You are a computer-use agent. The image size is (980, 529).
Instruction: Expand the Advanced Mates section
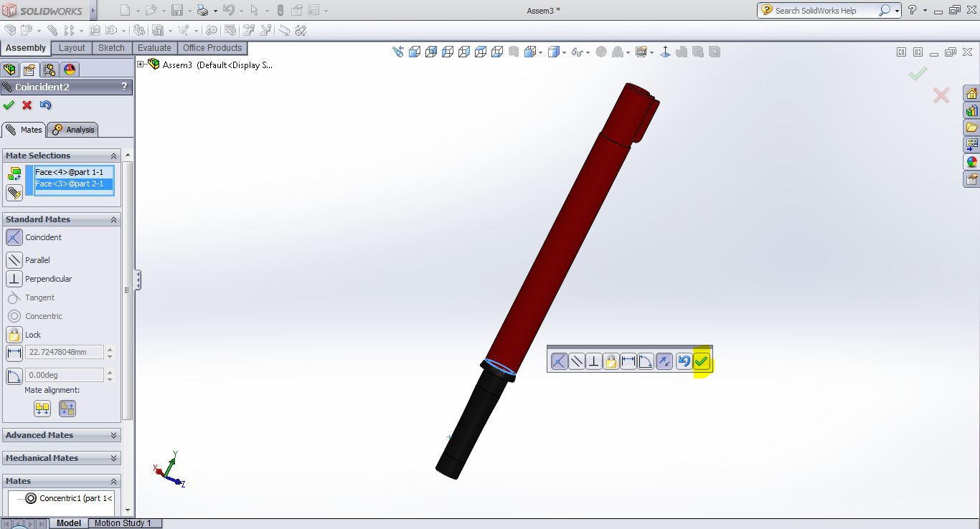click(x=61, y=435)
